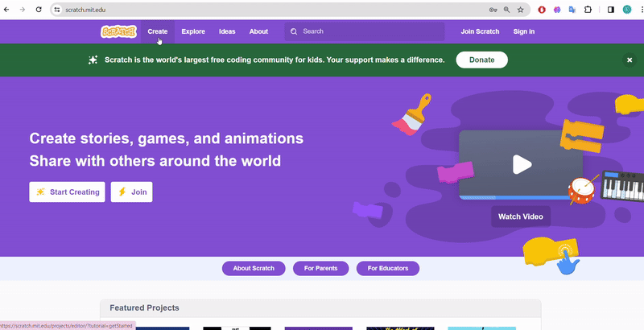Viewport: 644px width, 330px height.
Task: Click the Scratch logo in navbar
Action: (118, 31)
